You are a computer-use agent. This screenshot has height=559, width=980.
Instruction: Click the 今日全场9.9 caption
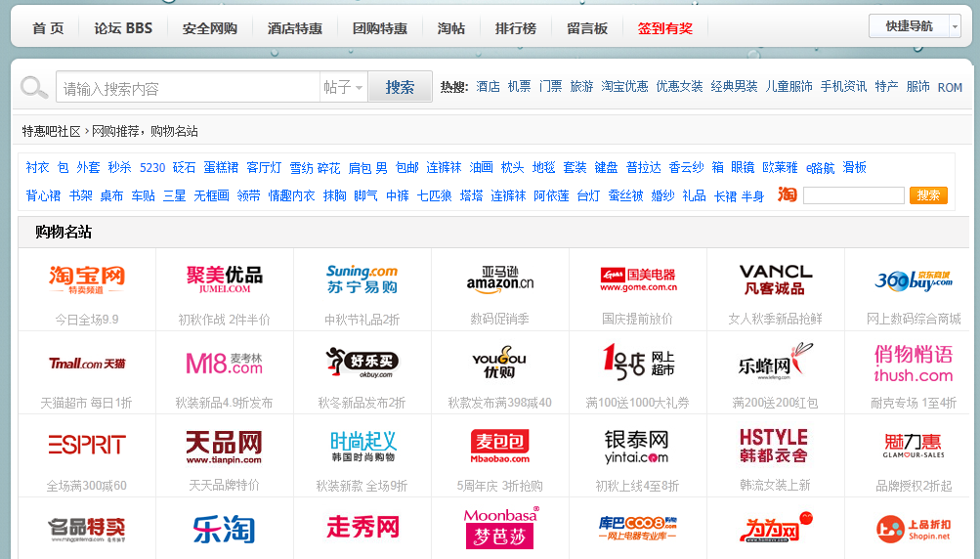pos(87,320)
